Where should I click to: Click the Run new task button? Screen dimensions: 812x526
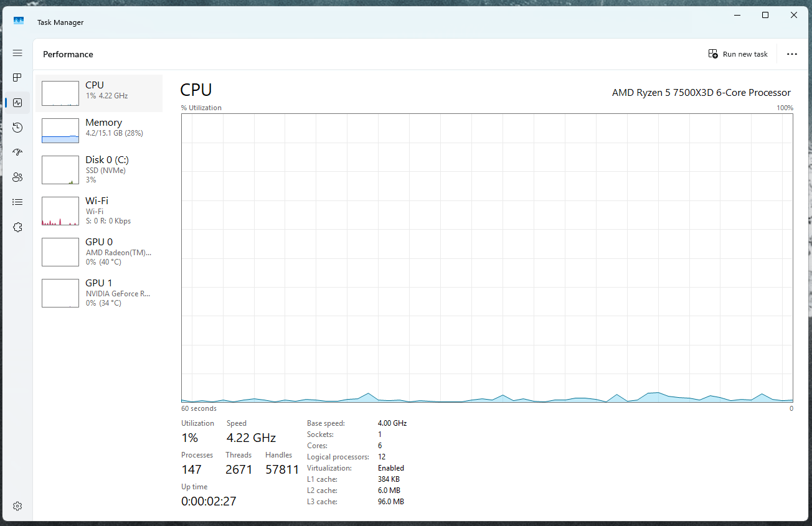pos(738,54)
